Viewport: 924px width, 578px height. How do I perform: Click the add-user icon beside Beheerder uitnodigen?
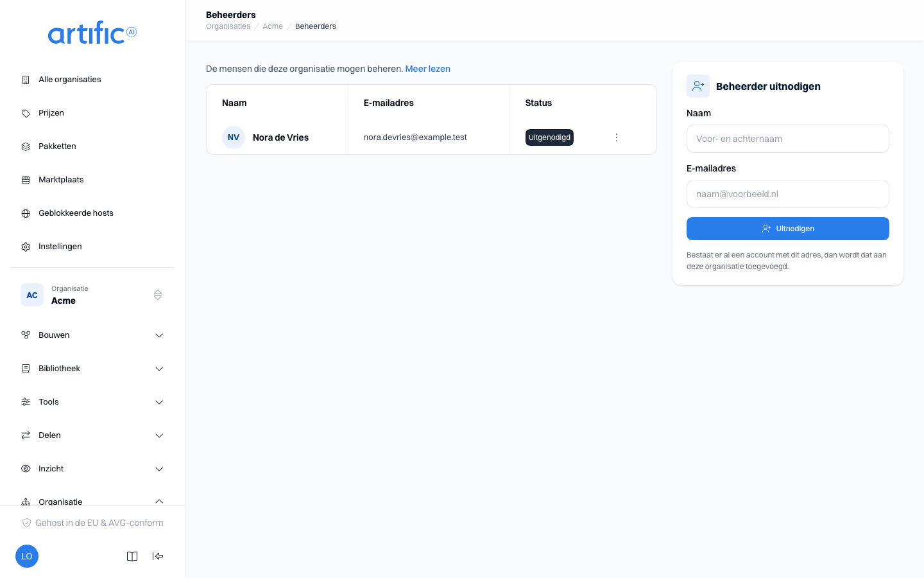(x=698, y=86)
